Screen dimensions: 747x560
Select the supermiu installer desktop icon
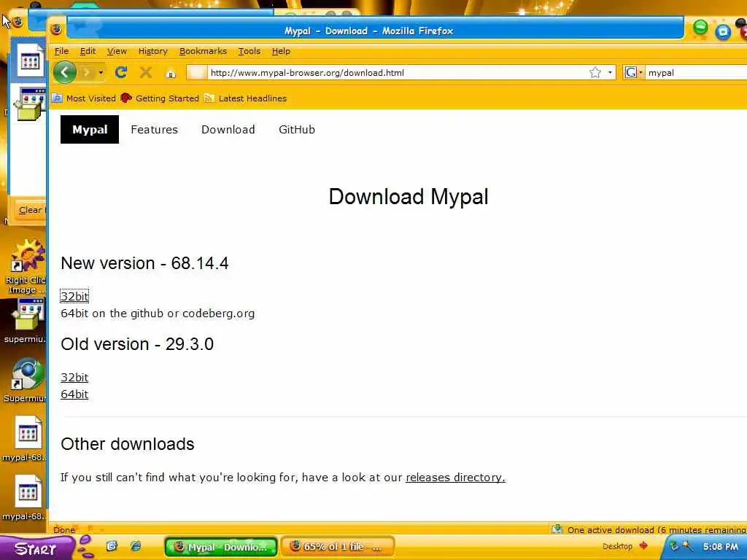(26, 321)
